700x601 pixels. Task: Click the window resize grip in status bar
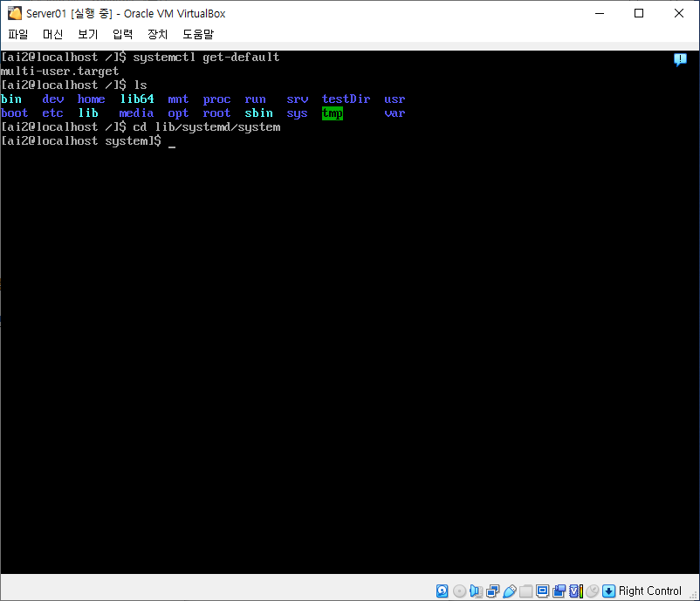pos(694,595)
